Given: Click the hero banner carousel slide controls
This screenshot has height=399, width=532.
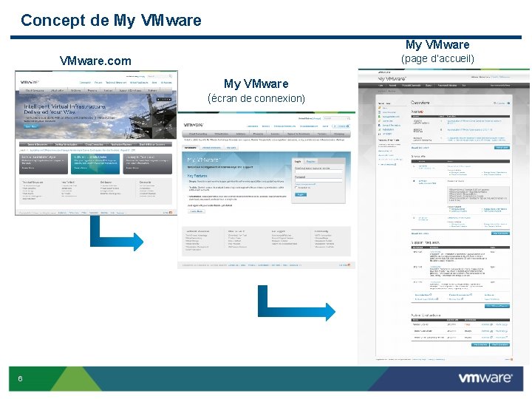Looking at the screenshot, I should [164, 100].
